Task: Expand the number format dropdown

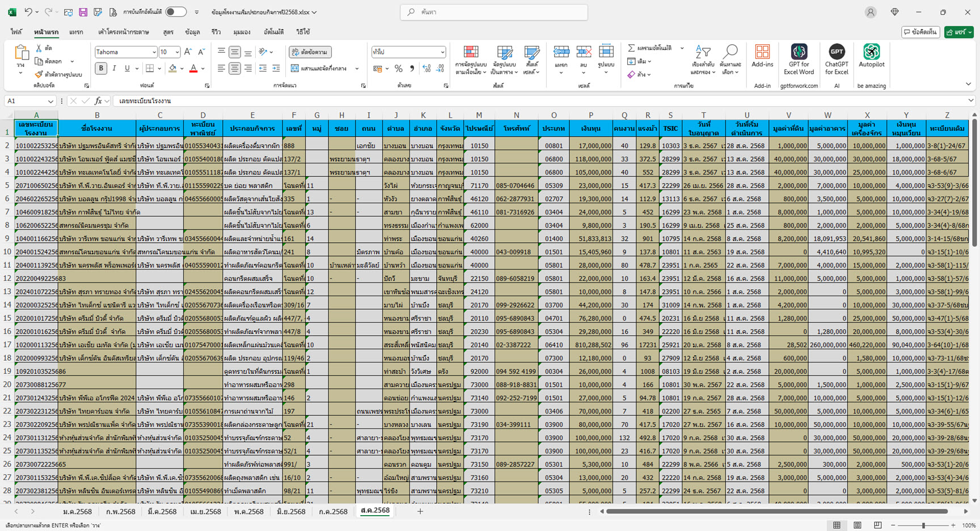Action: (x=442, y=52)
